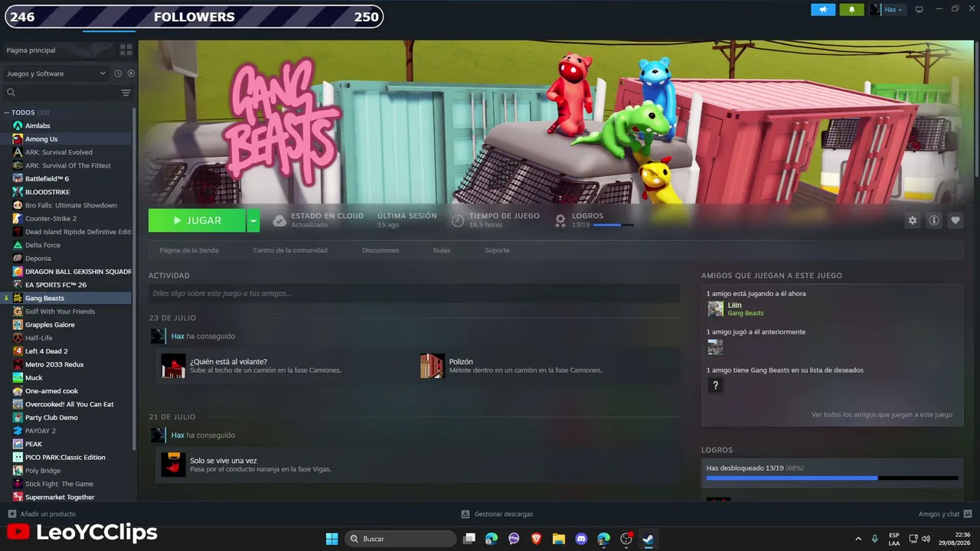The width and height of the screenshot is (980, 551).
Task: Select 'Delta Force' in the game list
Action: pos(67,245)
